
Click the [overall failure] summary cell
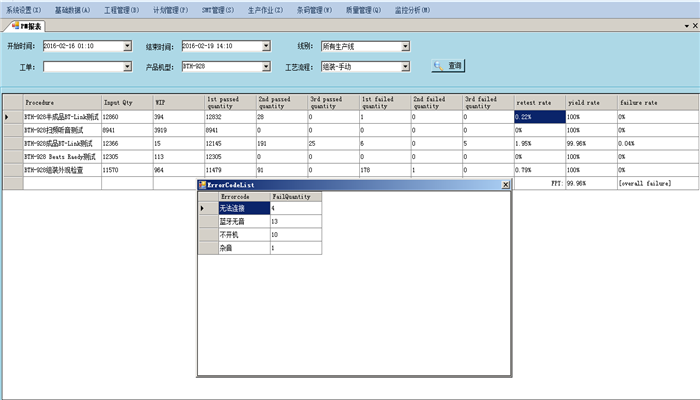click(658, 183)
